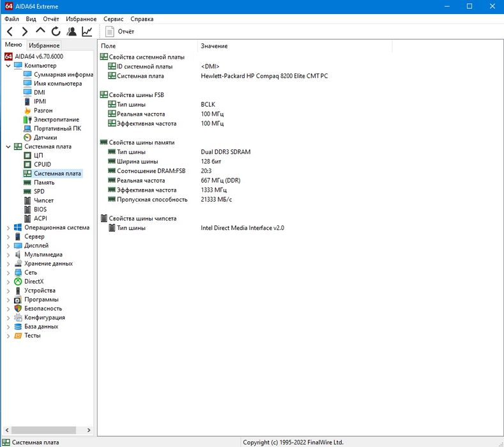This screenshot has height=447, width=504.
Task: Click the ЦП processor icon
Action: [27, 156]
